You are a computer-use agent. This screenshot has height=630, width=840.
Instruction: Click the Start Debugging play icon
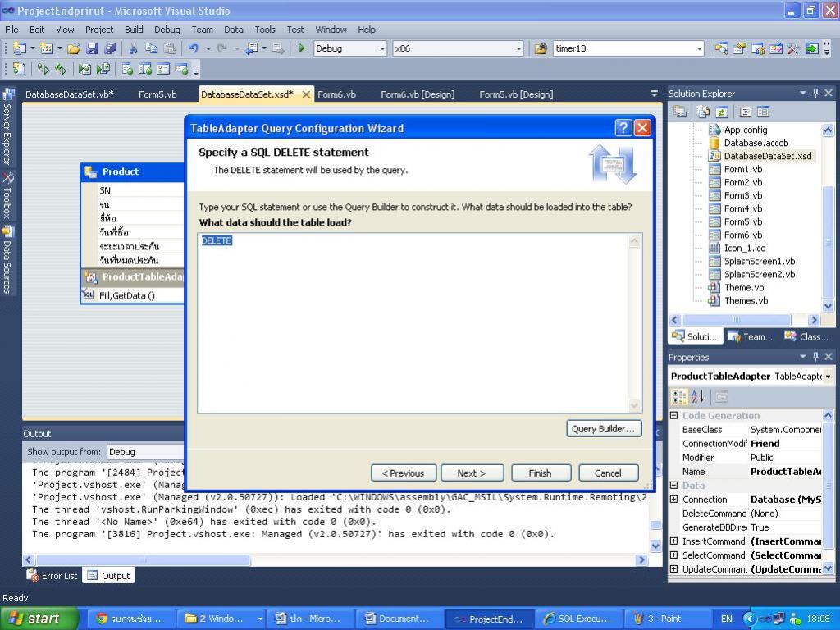tap(302, 48)
